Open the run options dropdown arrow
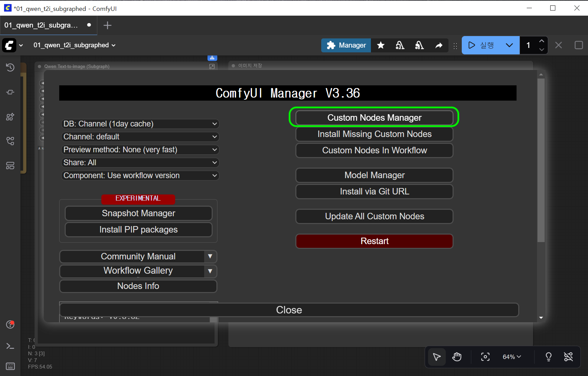Image resolution: width=588 pixels, height=376 pixels. coord(509,45)
